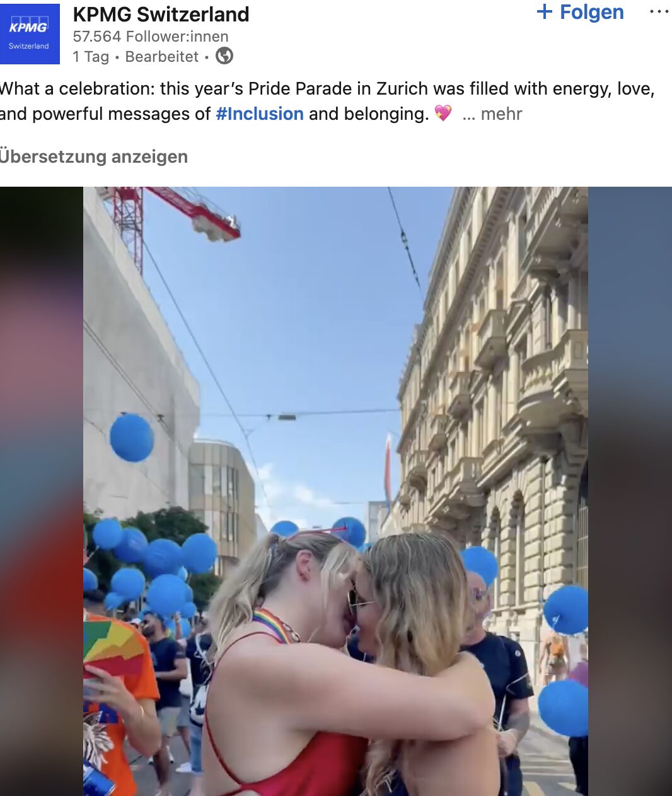Show translation via Übersetzung anzeigen
The image size is (672, 796).
pos(94,156)
